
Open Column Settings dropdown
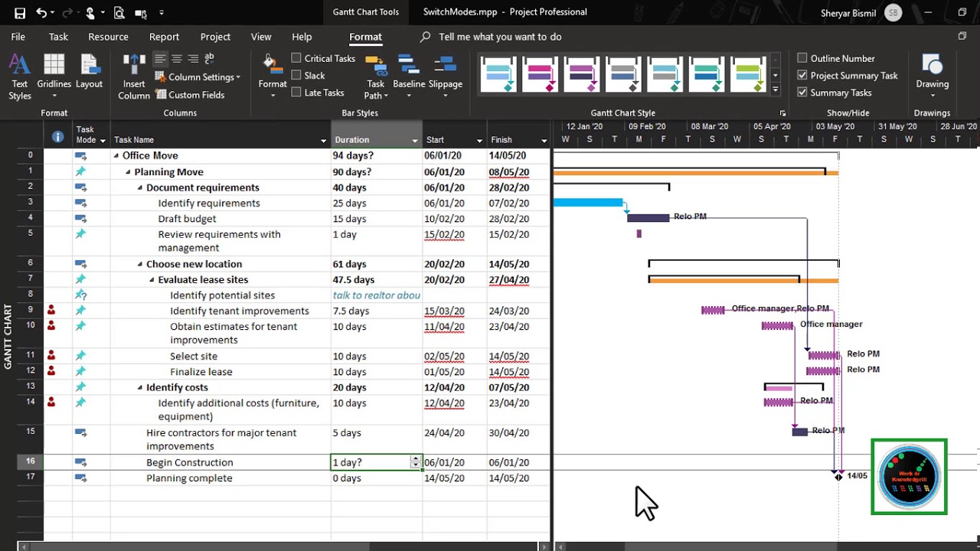pyautogui.click(x=198, y=77)
